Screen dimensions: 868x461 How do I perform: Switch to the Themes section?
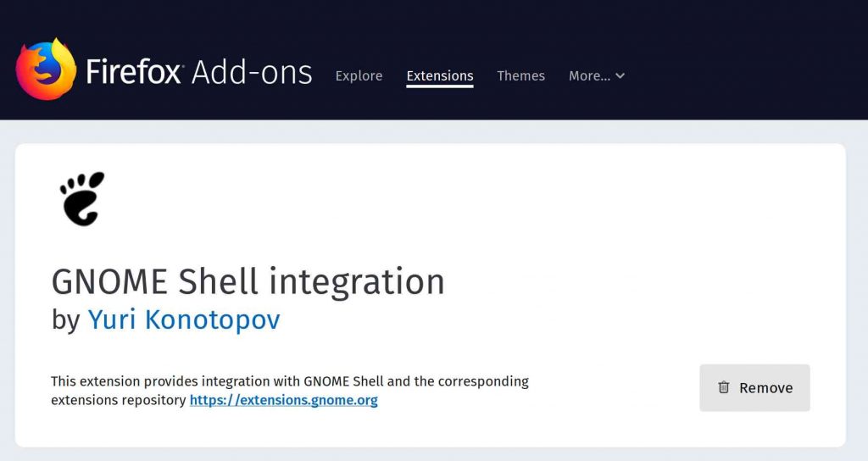(520, 76)
